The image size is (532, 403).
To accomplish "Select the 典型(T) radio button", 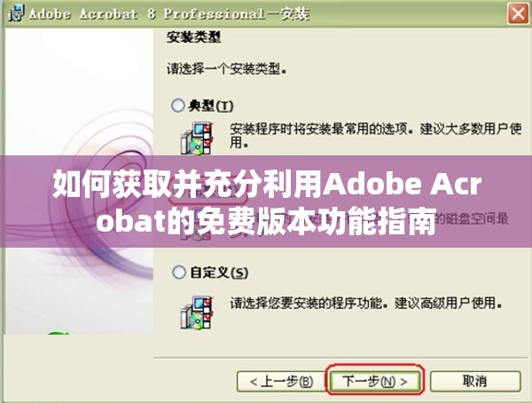I will [x=178, y=106].
